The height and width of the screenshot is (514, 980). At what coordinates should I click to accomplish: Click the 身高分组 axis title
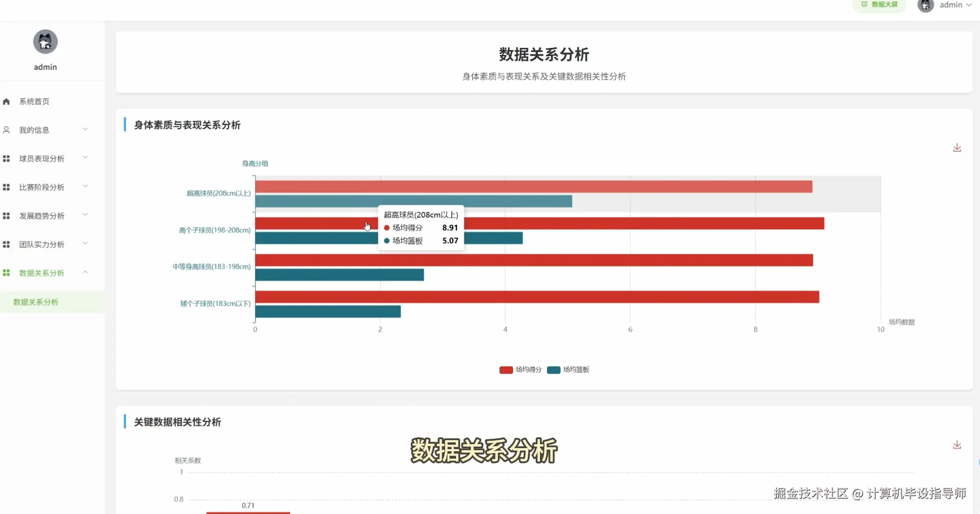pyautogui.click(x=255, y=164)
